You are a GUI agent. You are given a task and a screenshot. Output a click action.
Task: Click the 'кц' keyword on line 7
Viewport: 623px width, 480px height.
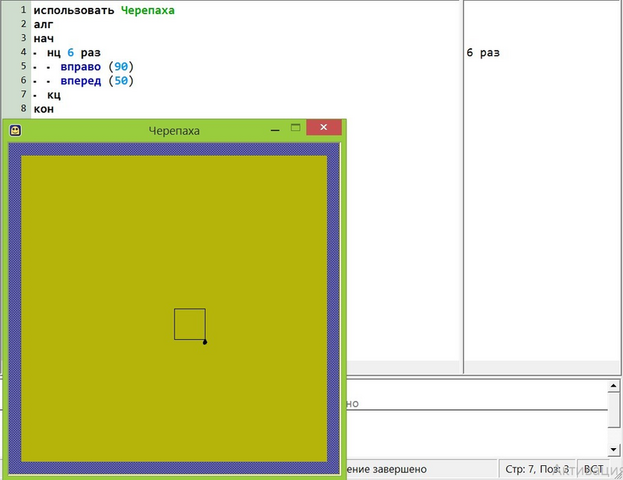pos(54,95)
